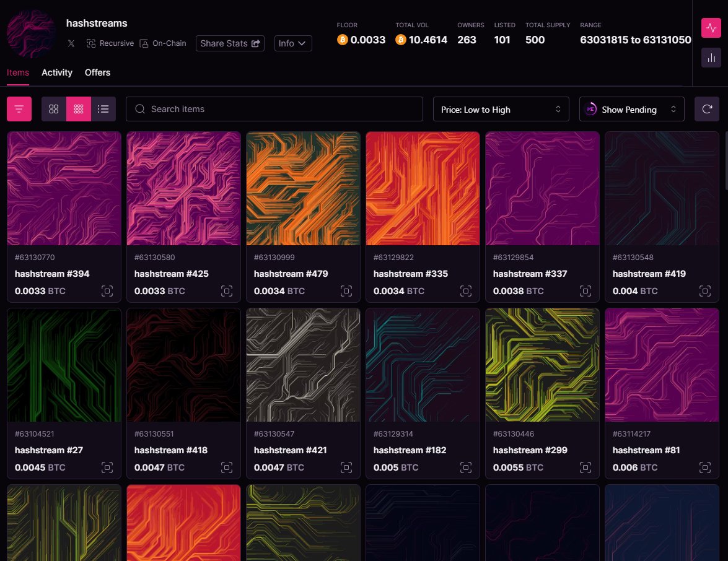Open the Show Pending dropdown
The width and height of the screenshot is (728, 561).
pos(631,109)
